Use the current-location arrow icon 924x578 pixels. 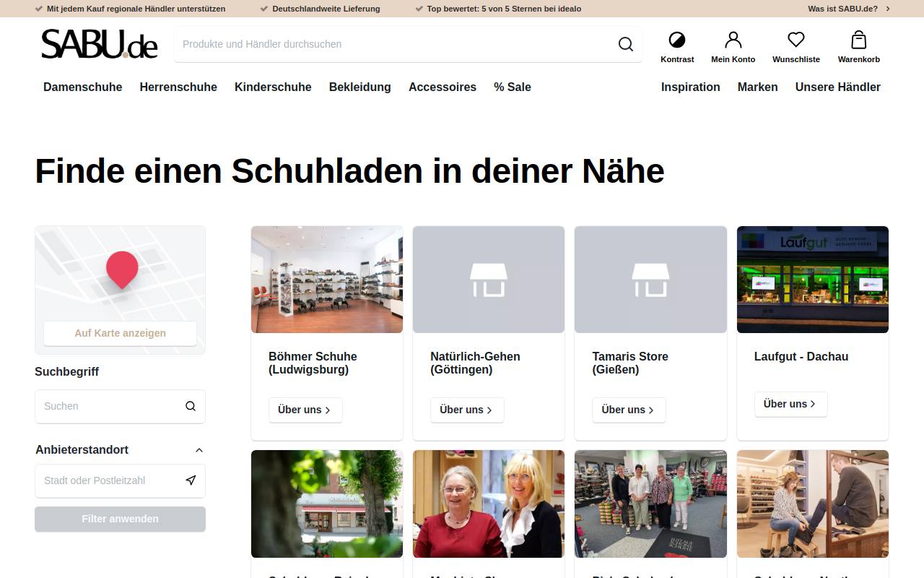tap(191, 480)
